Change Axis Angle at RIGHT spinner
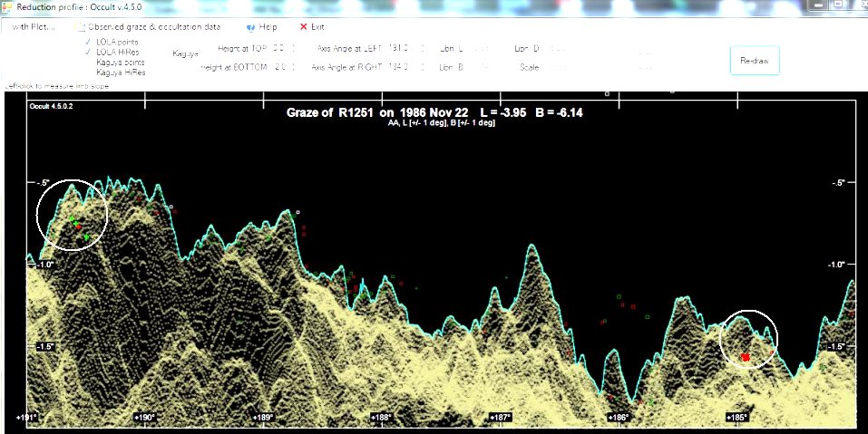This screenshot has width=868, height=434. (x=424, y=66)
